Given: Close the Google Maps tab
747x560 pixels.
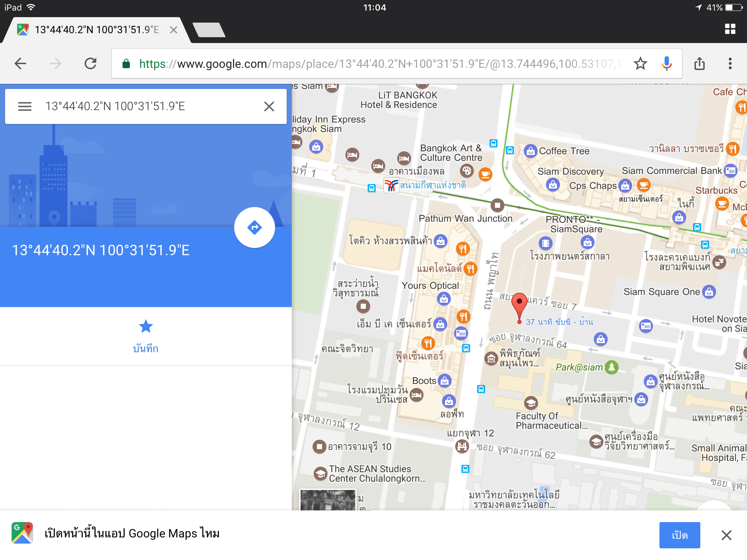Looking at the screenshot, I should coord(174,30).
